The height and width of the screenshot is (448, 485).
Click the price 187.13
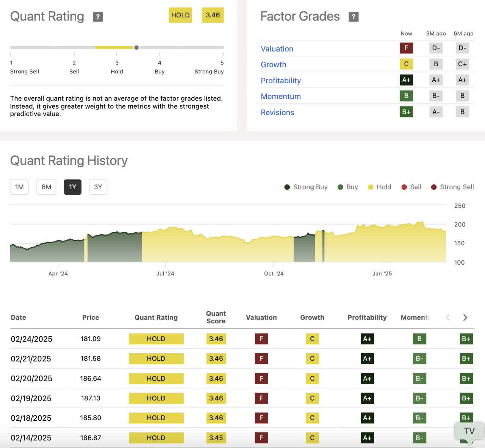click(91, 398)
